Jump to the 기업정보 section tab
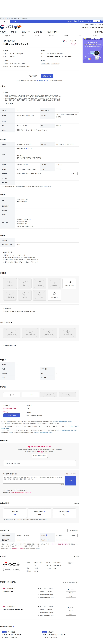Image resolution: width=103 pixels, height=644 pixels. point(81,36)
